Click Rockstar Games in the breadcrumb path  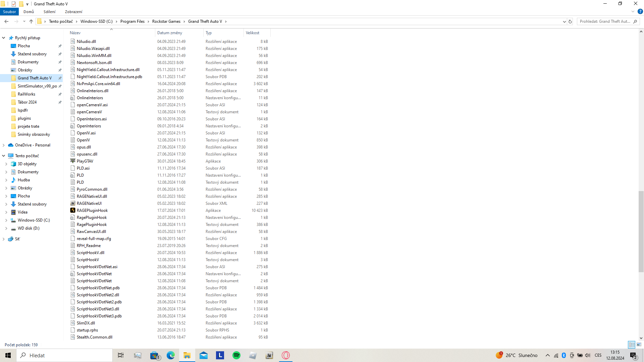point(166,21)
